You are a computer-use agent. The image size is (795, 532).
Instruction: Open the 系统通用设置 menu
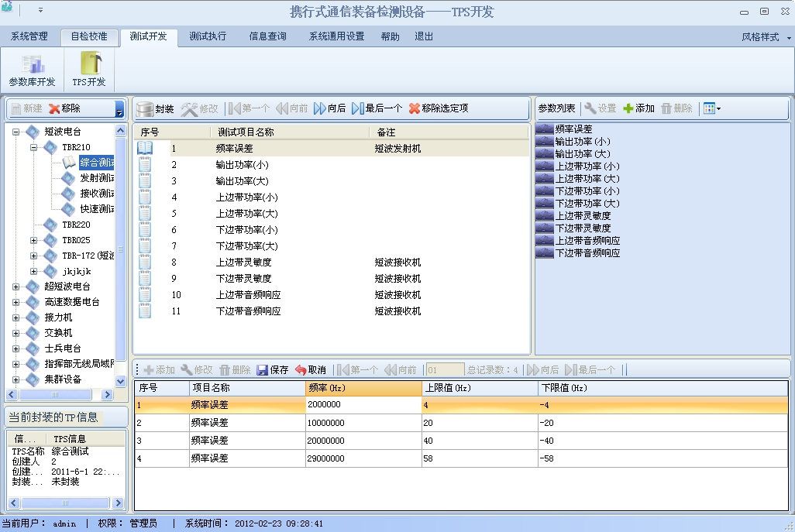click(336, 36)
